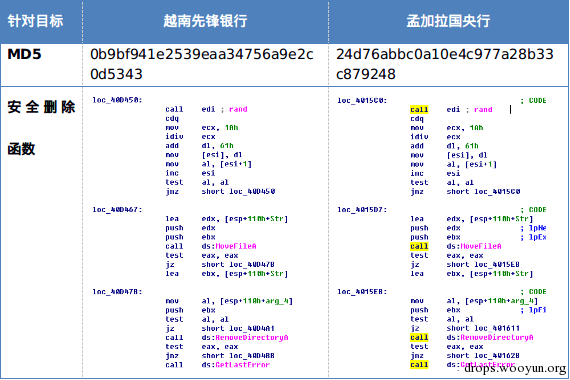Viewport: 570px width, 380px height.
Task: Click the 安全删除函数 row label
Action: (x=41, y=128)
